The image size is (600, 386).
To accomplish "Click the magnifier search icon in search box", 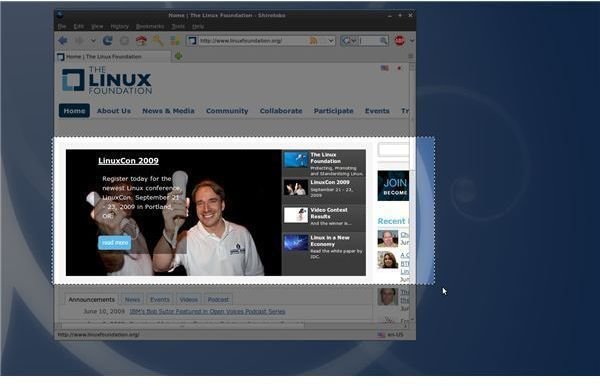I will coord(383,41).
